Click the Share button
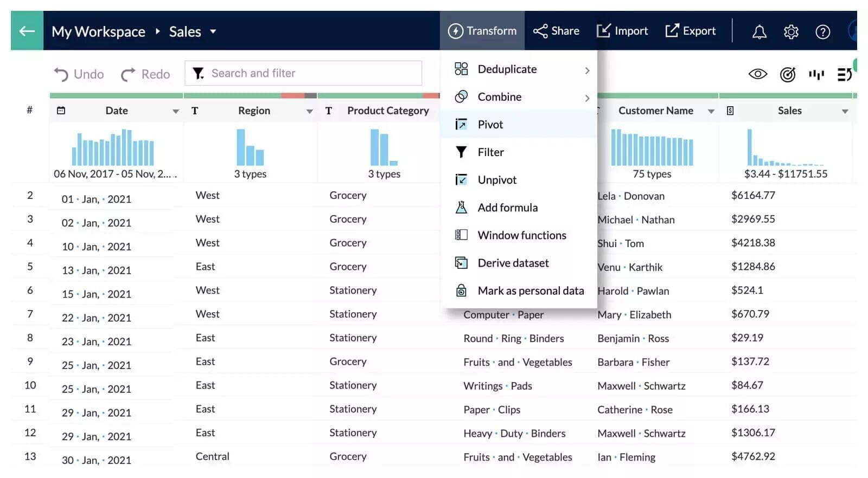The width and height of the screenshot is (868, 478). pyautogui.click(x=556, y=31)
